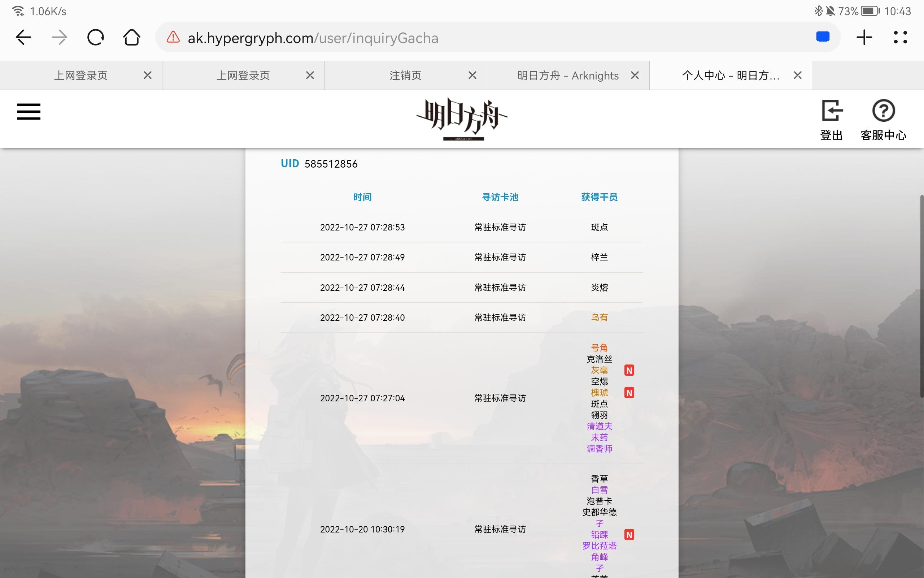The height and width of the screenshot is (578, 924).
Task: Click the page vertical scrollbar
Action: pyautogui.click(x=921, y=296)
